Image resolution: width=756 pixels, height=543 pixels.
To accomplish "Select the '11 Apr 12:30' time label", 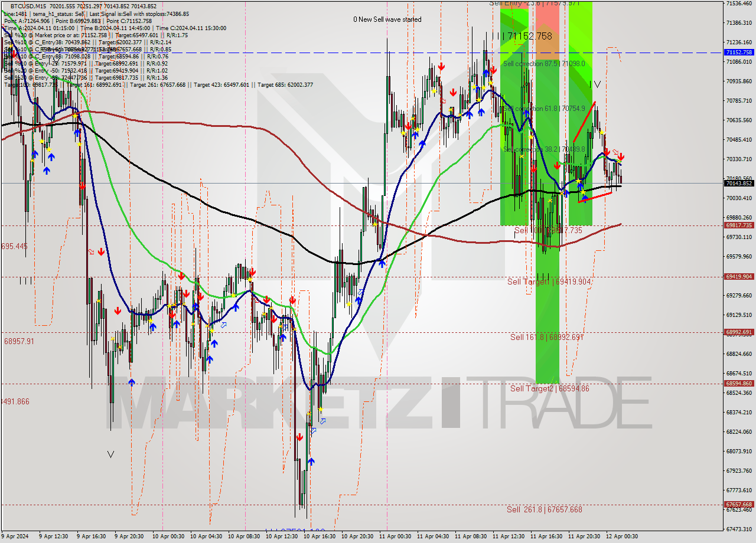I will [510, 537].
